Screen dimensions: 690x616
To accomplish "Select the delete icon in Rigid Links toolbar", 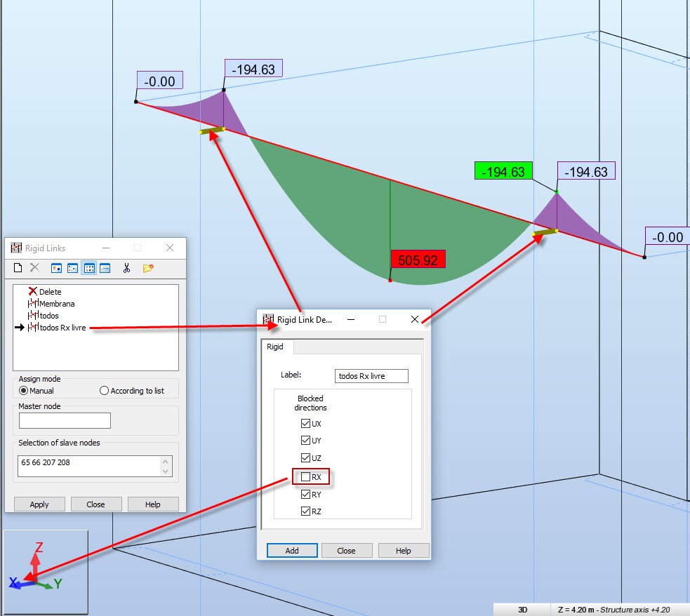I will [x=34, y=267].
